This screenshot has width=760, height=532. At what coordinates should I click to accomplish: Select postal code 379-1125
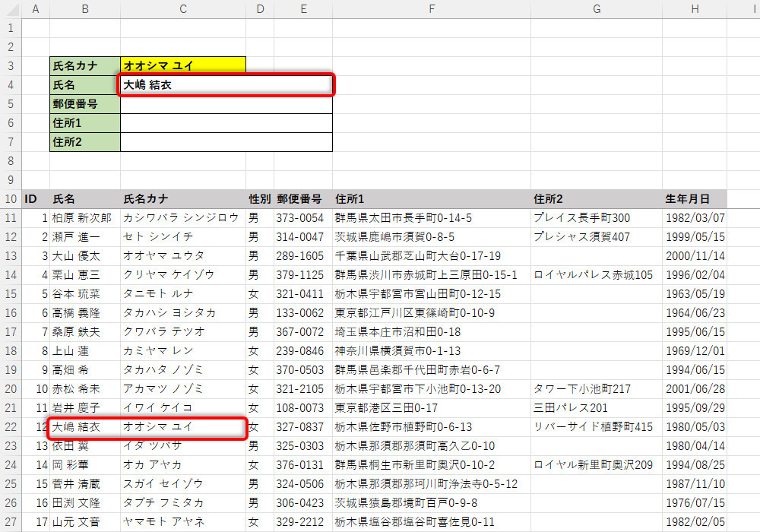point(303,274)
